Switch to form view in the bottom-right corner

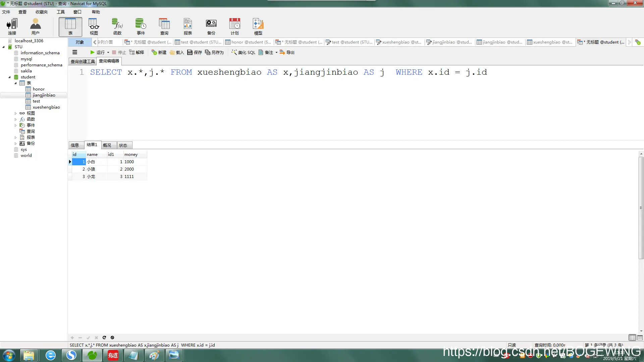640,338
